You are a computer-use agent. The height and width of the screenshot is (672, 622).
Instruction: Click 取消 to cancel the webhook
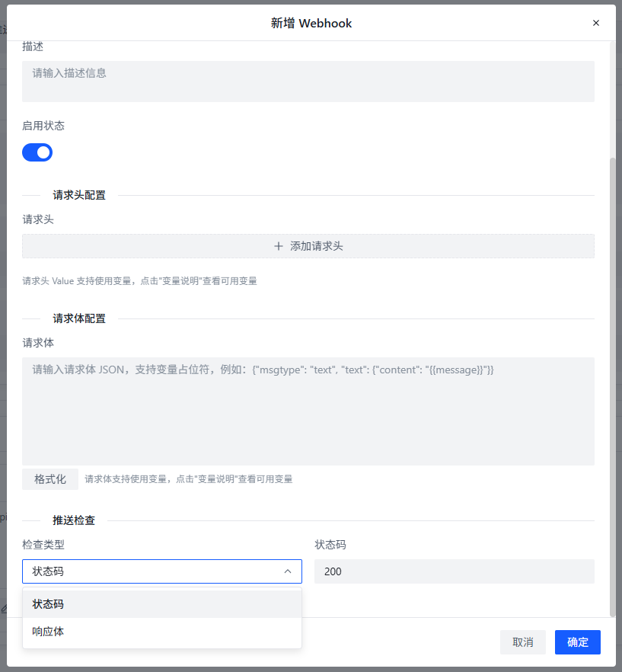click(523, 642)
